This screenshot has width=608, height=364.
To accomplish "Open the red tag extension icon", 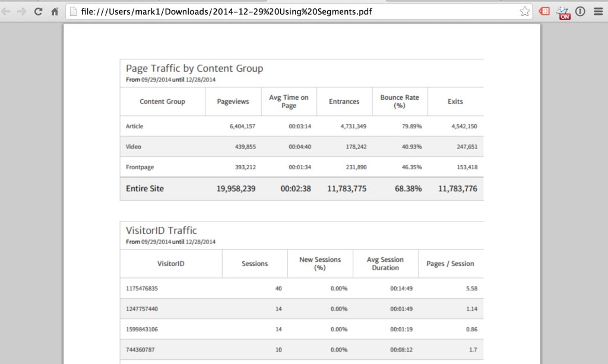I will [x=544, y=11].
